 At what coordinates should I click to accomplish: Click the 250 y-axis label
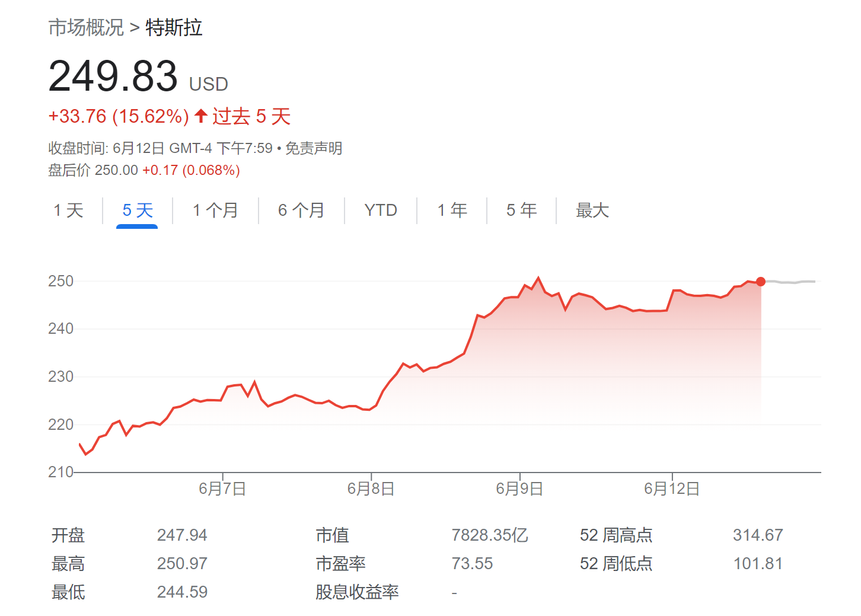coord(60,281)
